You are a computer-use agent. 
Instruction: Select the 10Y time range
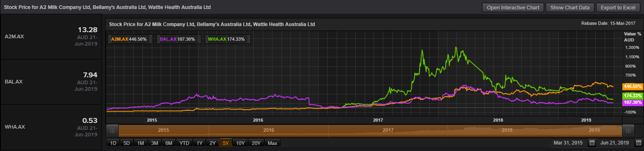point(240,143)
